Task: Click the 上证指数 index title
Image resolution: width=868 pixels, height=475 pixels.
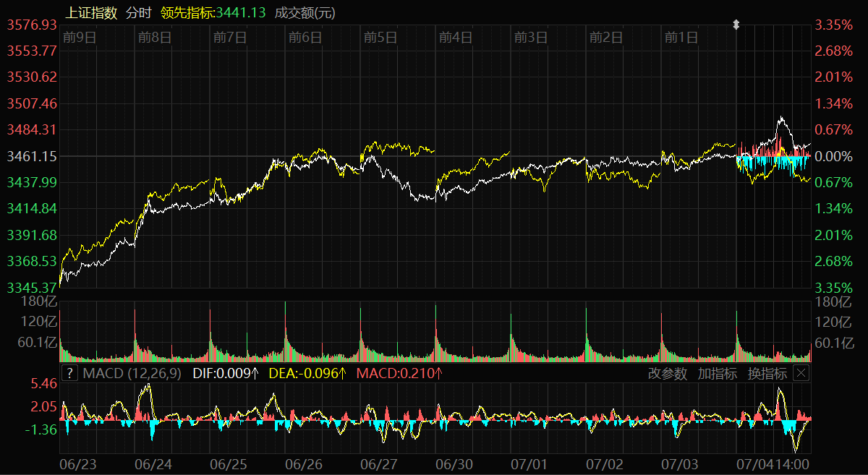Action: (x=91, y=13)
